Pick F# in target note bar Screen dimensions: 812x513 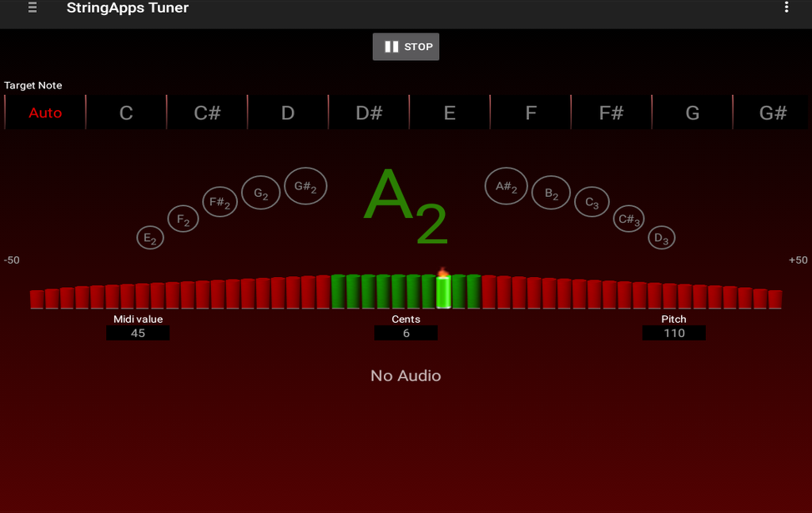pos(612,113)
